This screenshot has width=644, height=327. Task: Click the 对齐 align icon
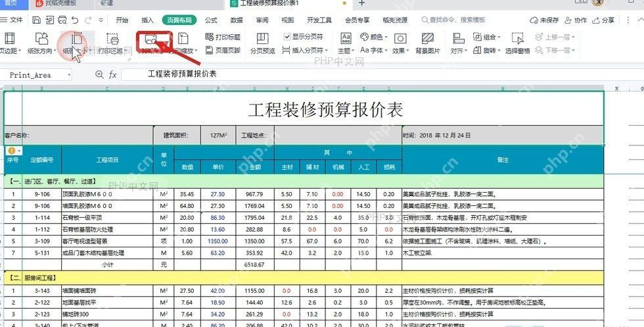click(459, 39)
